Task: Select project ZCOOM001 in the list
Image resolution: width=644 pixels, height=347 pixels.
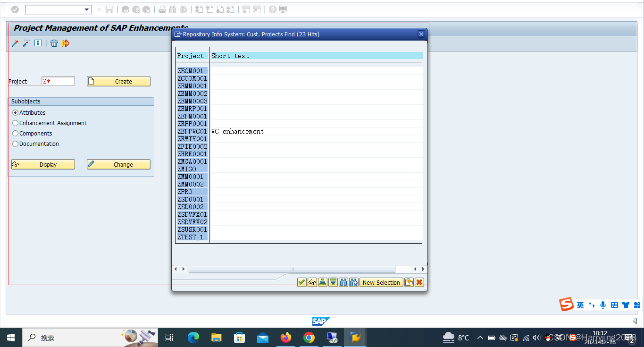Action: (x=192, y=78)
